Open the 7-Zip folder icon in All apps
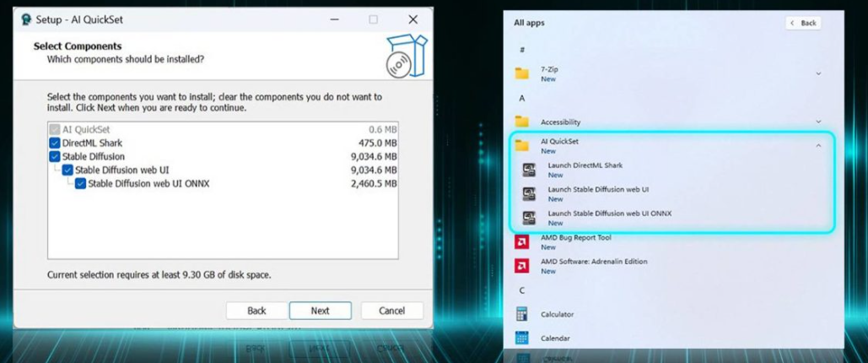Screen dimensions: 868x363 tap(521, 73)
